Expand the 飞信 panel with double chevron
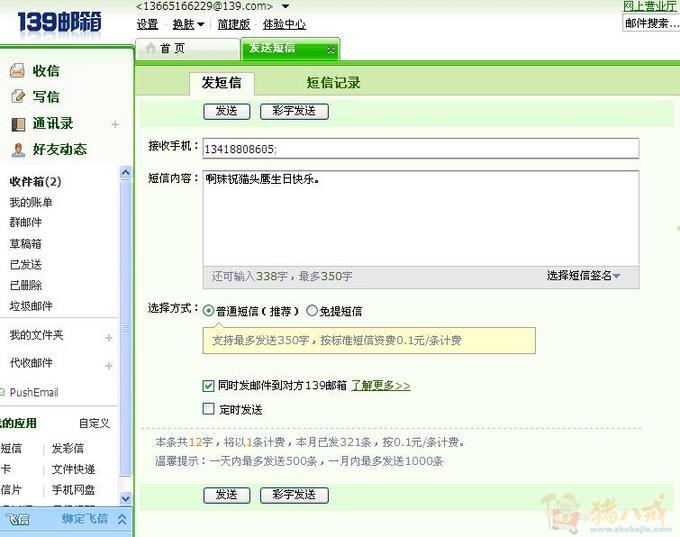The width and height of the screenshot is (680, 537). [x=122, y=519]
